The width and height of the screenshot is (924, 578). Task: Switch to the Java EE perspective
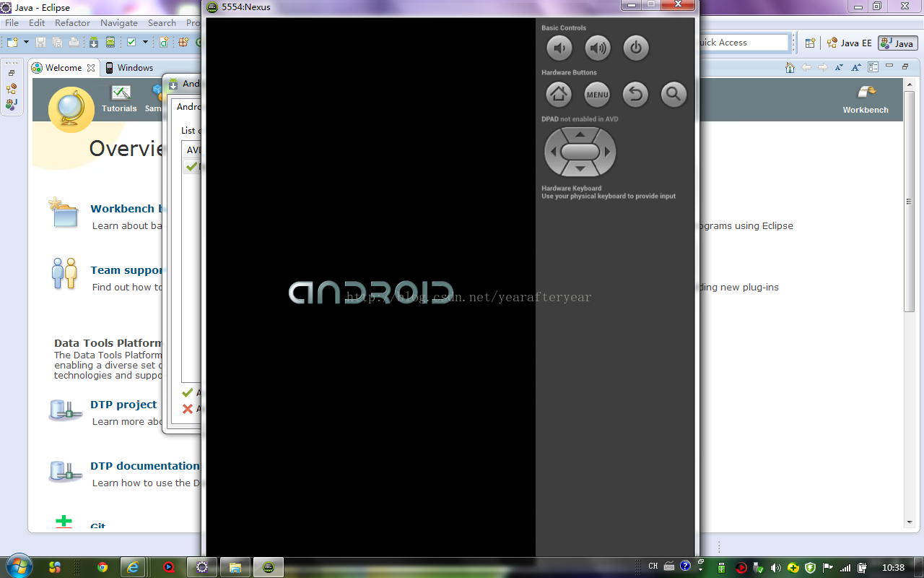[850, 43]
